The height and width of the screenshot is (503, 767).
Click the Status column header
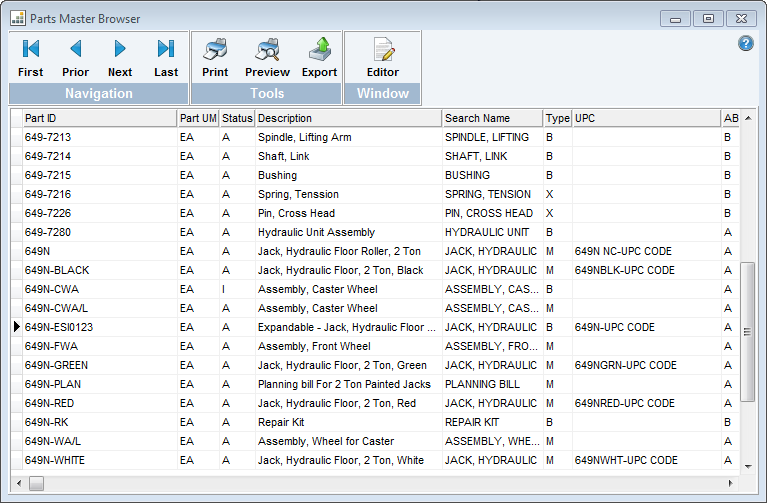(237, 118)
